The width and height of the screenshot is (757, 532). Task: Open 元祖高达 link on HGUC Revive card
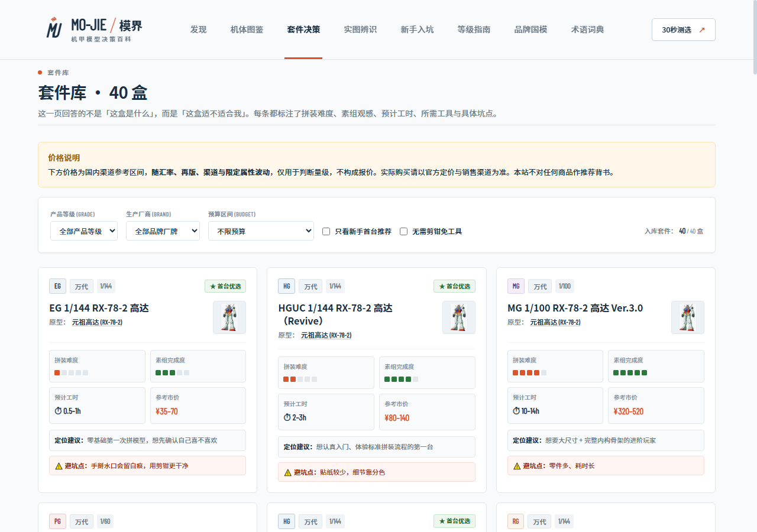point(326,335)
